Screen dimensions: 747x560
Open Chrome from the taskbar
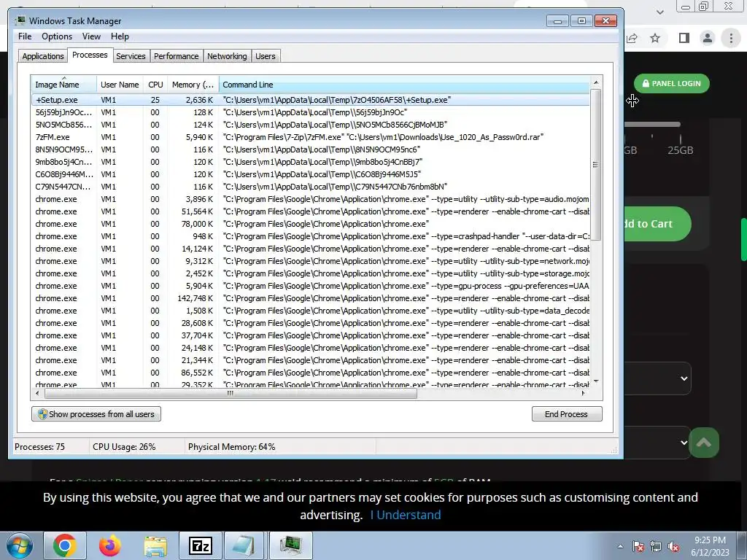[65, 545]
